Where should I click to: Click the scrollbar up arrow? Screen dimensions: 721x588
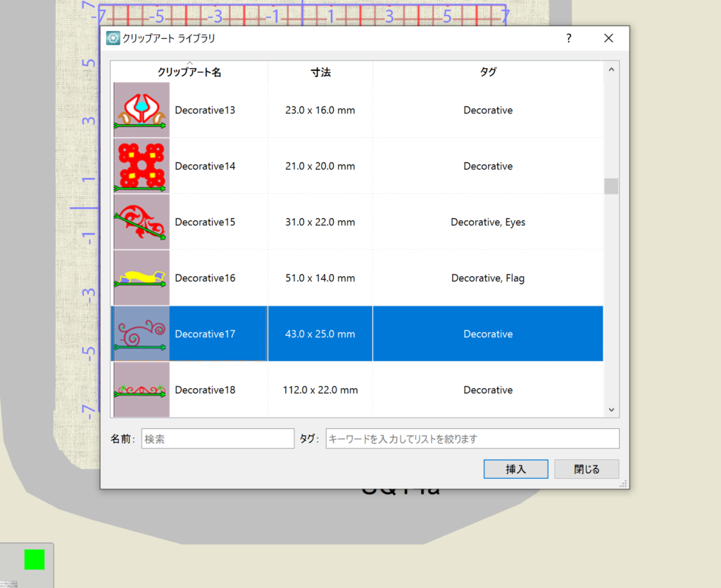tap(611, 69)
